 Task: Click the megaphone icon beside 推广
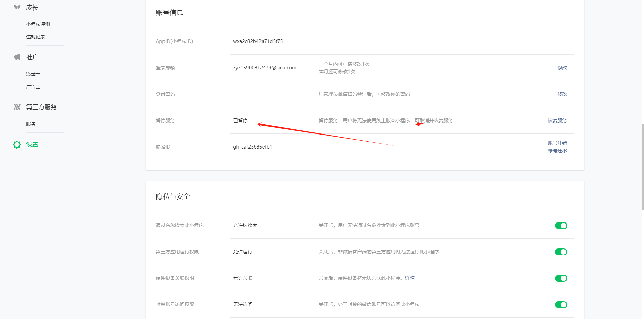point(17,57)
